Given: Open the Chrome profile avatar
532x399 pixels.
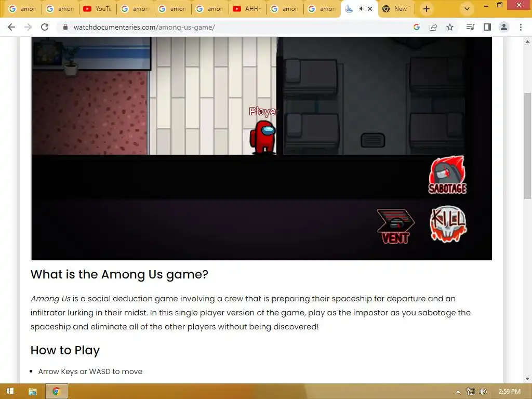Looking at the screenshot, I should [x=504, y=27].
